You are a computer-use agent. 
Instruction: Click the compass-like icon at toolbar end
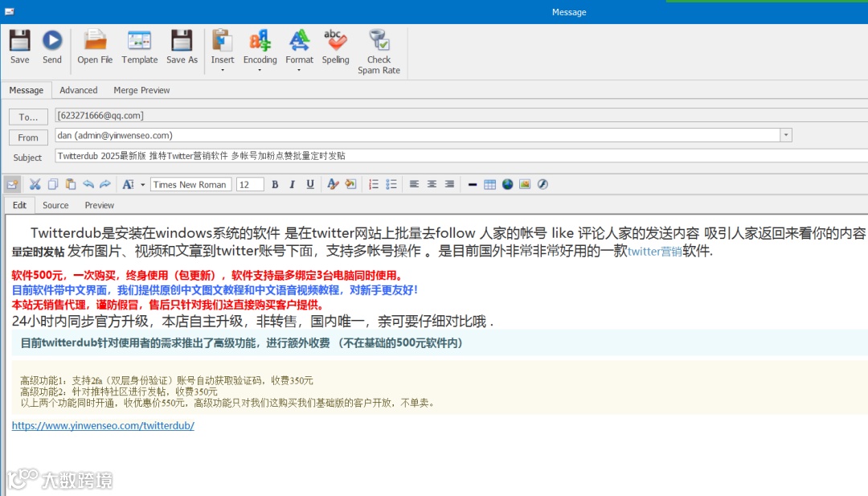click(542, 184)
